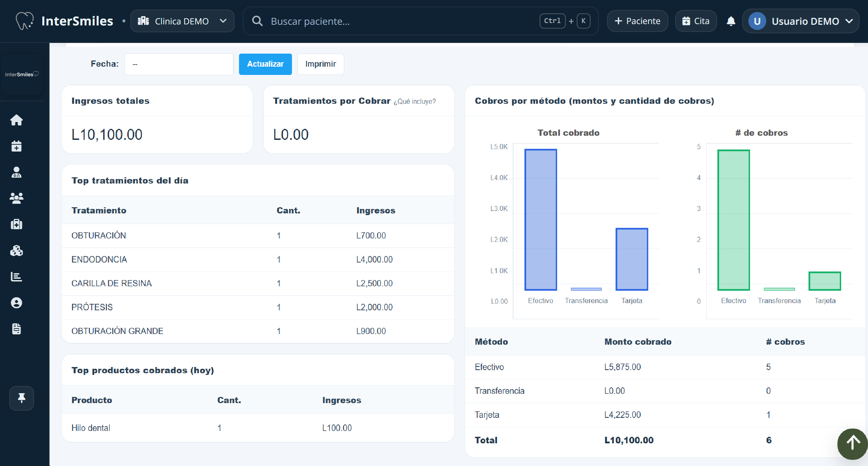The image size is (868, 466).
Task: Click the Ctrl keyboard shortcut badge
Action: click(x=552, y=21)
